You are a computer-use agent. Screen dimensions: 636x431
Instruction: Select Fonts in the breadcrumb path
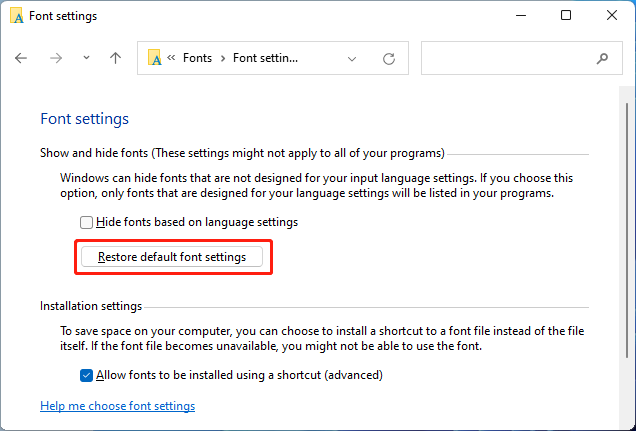click(x=197, y=58)
